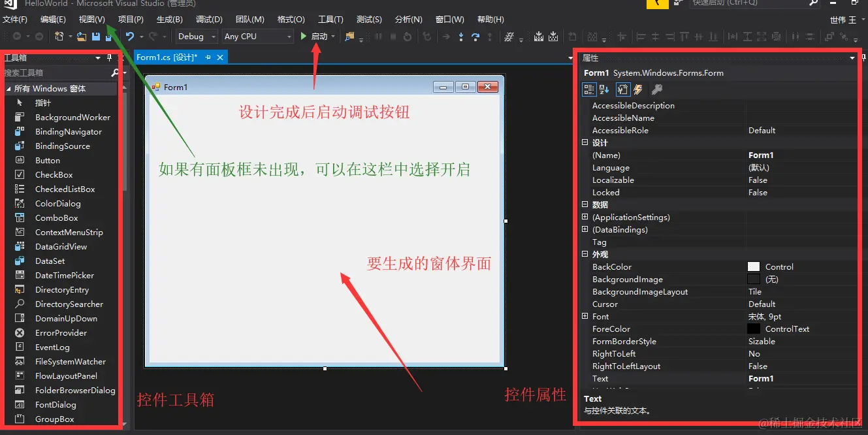Expand the (DataBindings) property

(585, 229)
